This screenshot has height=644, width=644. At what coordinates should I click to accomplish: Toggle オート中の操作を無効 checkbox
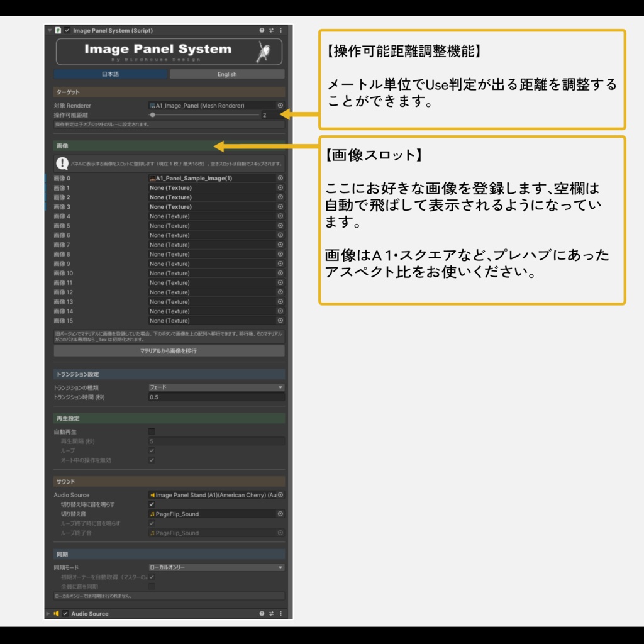point(152,460)
